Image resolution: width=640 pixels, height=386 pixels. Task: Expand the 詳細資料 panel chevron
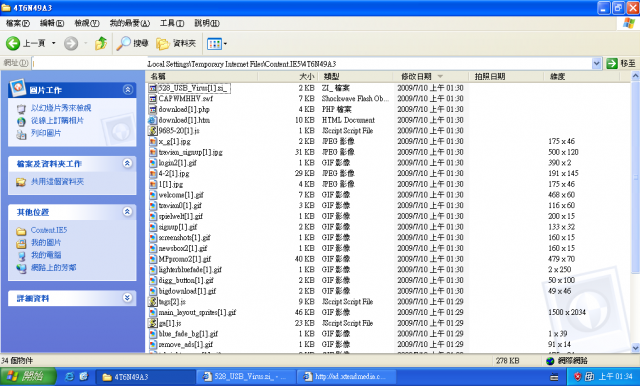127,298
